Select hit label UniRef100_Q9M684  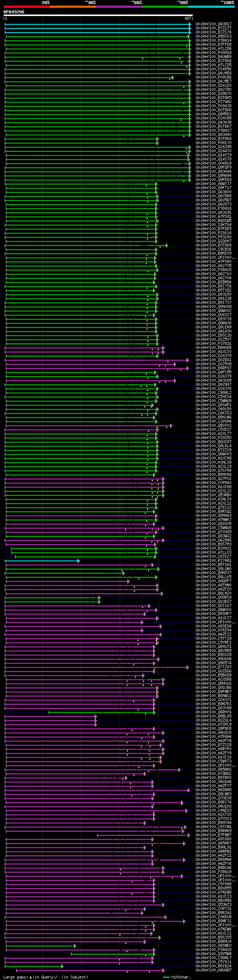(214, 176)
